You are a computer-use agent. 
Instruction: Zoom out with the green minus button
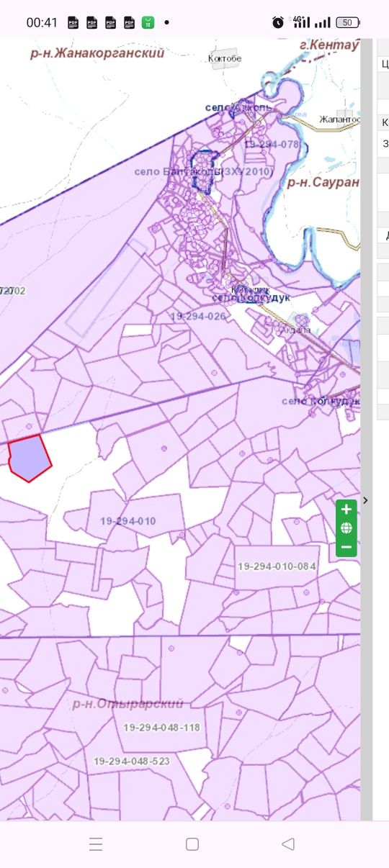[346, 547]
